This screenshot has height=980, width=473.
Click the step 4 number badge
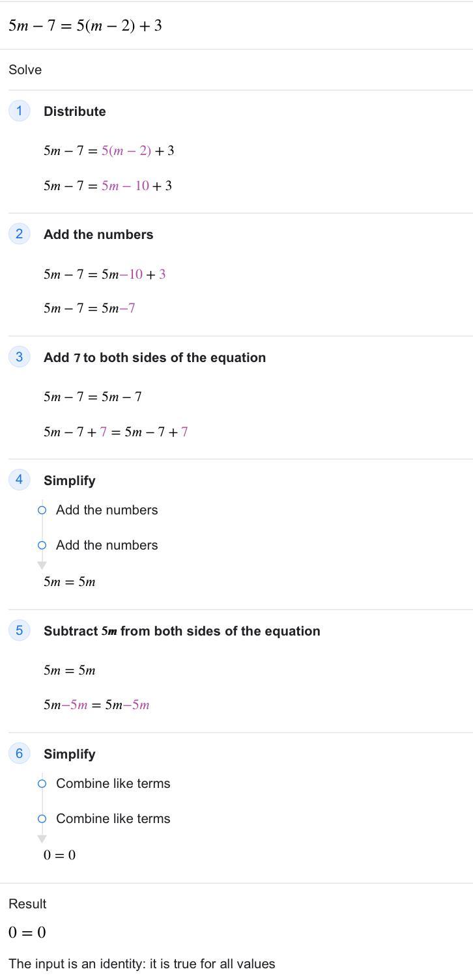[19, 480]
